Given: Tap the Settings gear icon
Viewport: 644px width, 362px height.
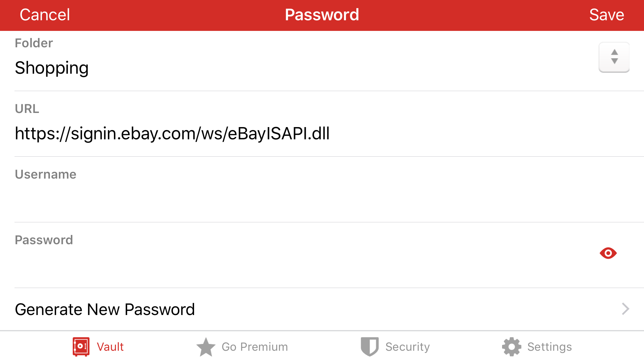Looking at the screenshot, I should point(511,347).
